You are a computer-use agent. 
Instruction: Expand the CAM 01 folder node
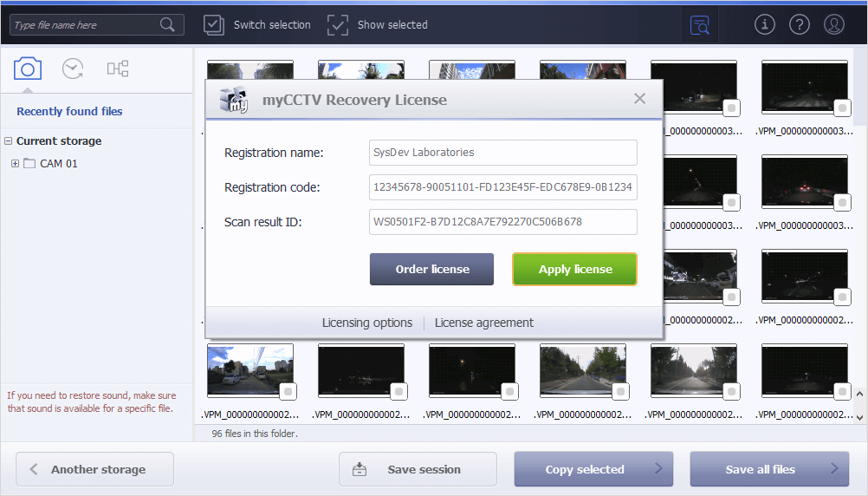pyautogui.click(x=15, y=164)
